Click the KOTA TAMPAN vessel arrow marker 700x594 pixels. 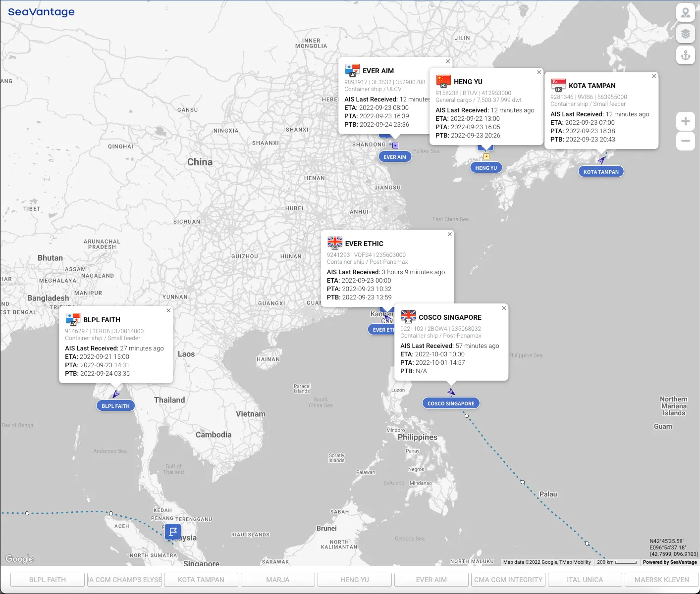pyautogui.click(x=601, y=160)
